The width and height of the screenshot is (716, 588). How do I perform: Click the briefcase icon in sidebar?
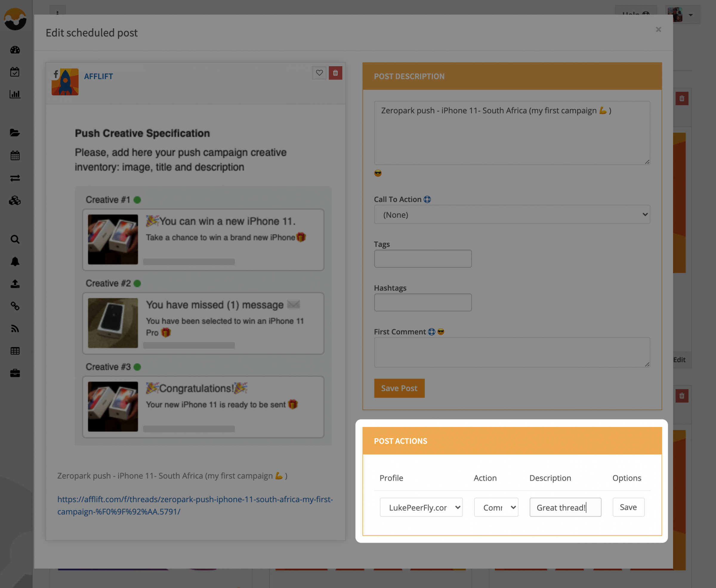coord(15,373)
